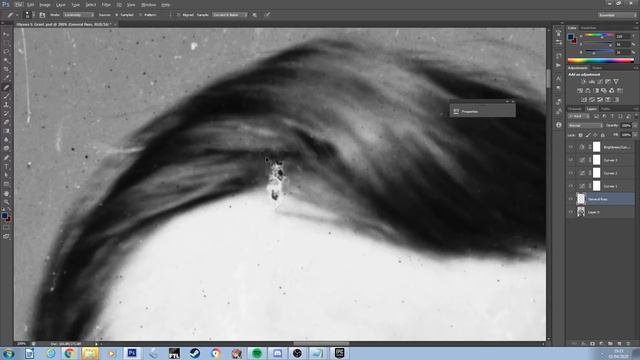Select the Path Selection tool
This screenshot has width=640, height=360.
coord(7,175)
